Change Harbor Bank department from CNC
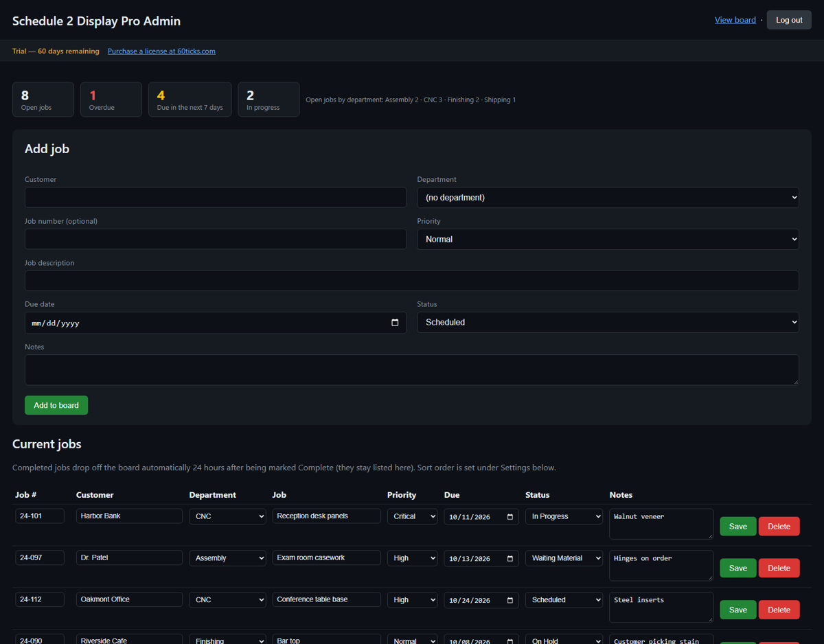Image resolution: width=824 pixels, height=644 pixels. click(x=227, y=516)
